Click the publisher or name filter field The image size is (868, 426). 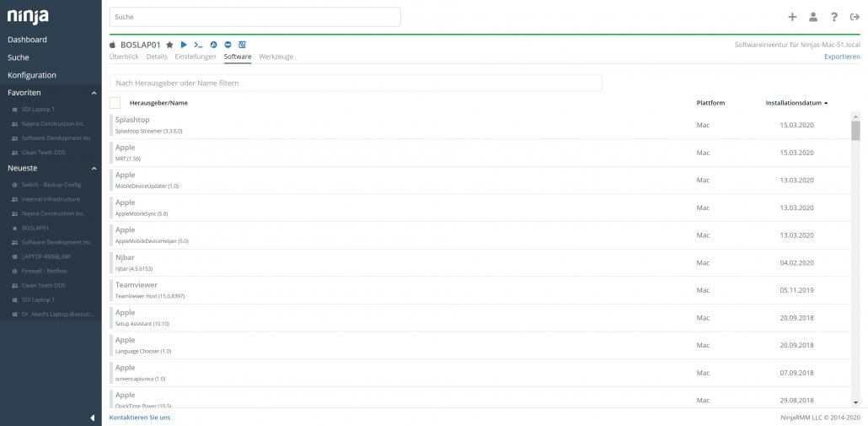(356, 83)
